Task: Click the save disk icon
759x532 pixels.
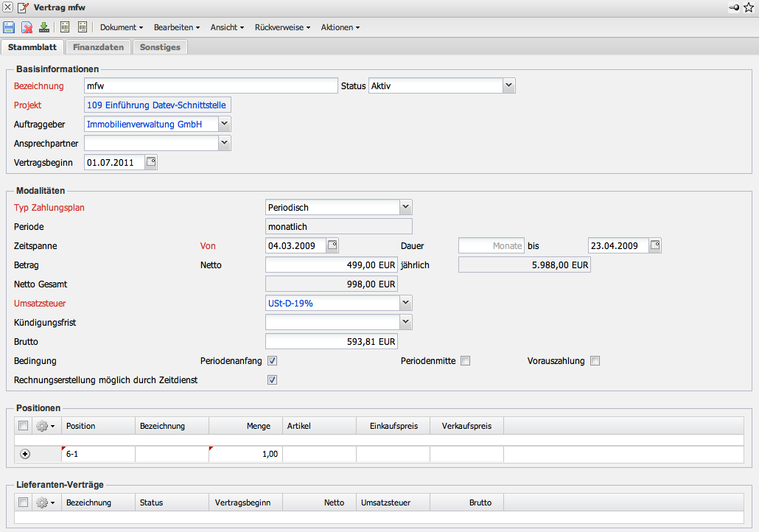Action: pyautogui.click(x=9, y=27)
